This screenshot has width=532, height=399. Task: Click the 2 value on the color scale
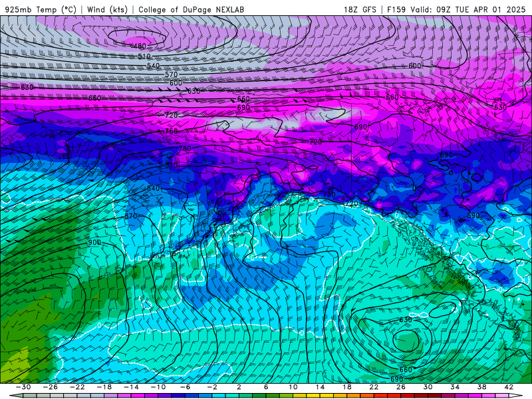239,387
